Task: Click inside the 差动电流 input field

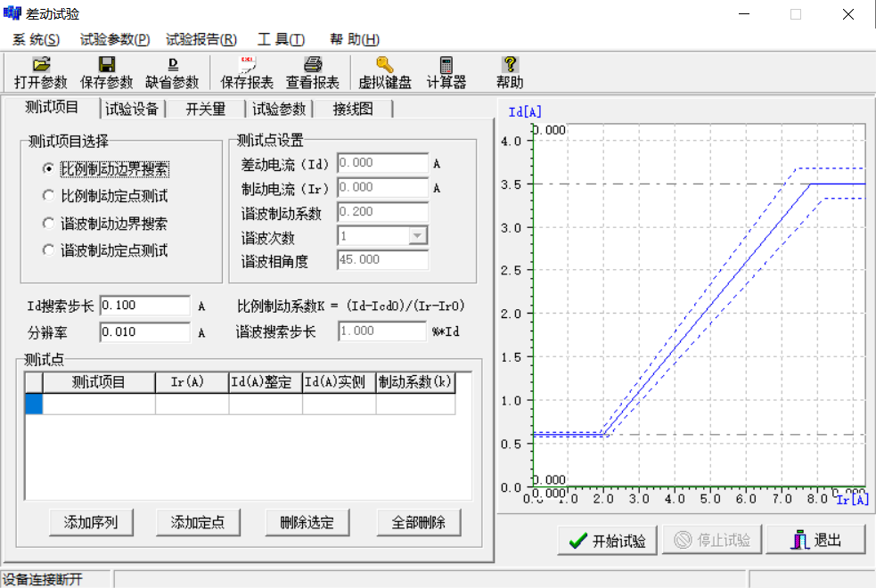Action: pos(383,163)
